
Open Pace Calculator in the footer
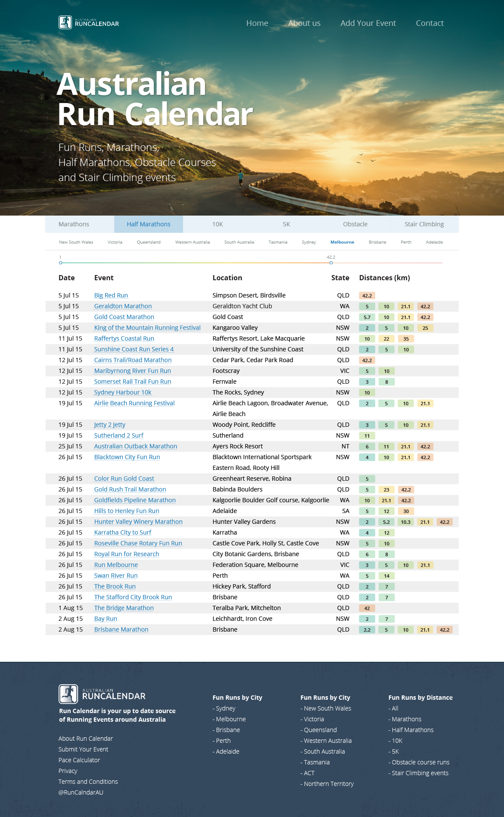click(x=79, y=760)
